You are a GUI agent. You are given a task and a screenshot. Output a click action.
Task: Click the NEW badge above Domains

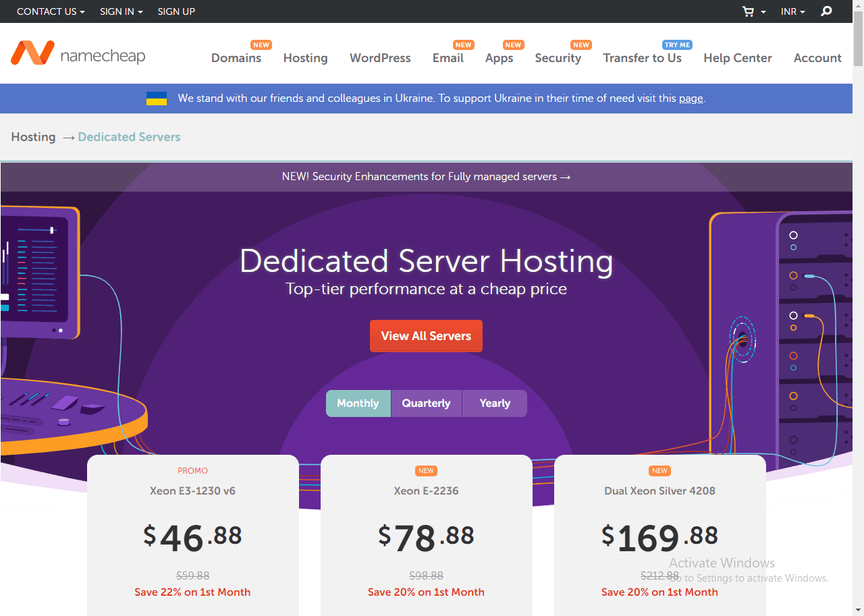point(261,45)
